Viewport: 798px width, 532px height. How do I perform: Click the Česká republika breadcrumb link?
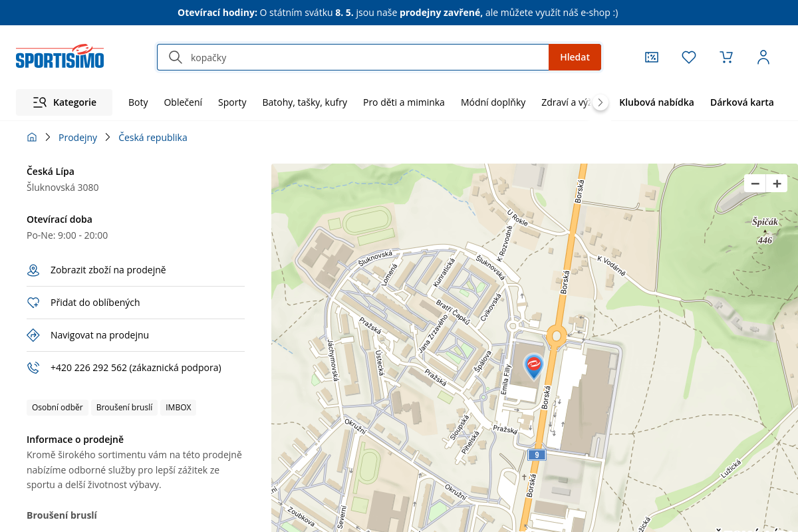pyautogui.click(x=153, y=138)
